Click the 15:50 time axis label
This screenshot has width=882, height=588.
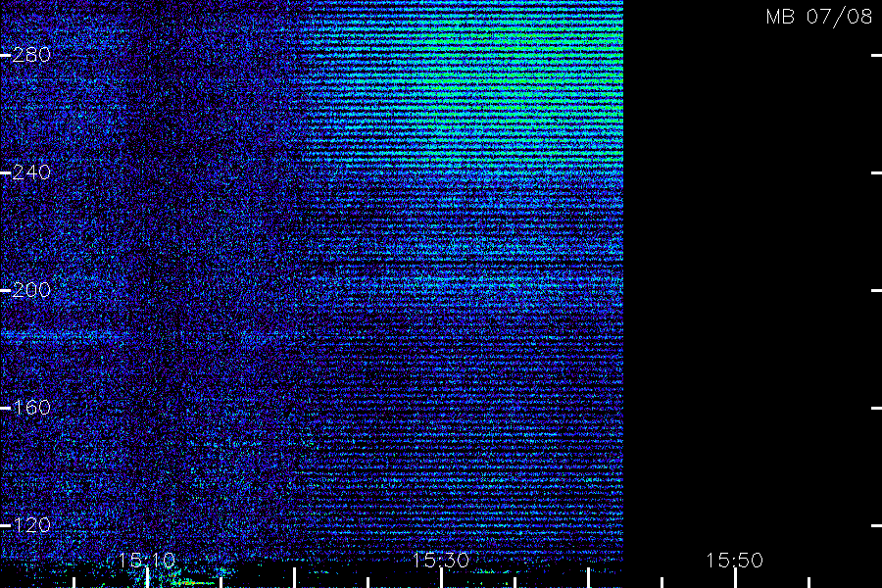point(734,560)
